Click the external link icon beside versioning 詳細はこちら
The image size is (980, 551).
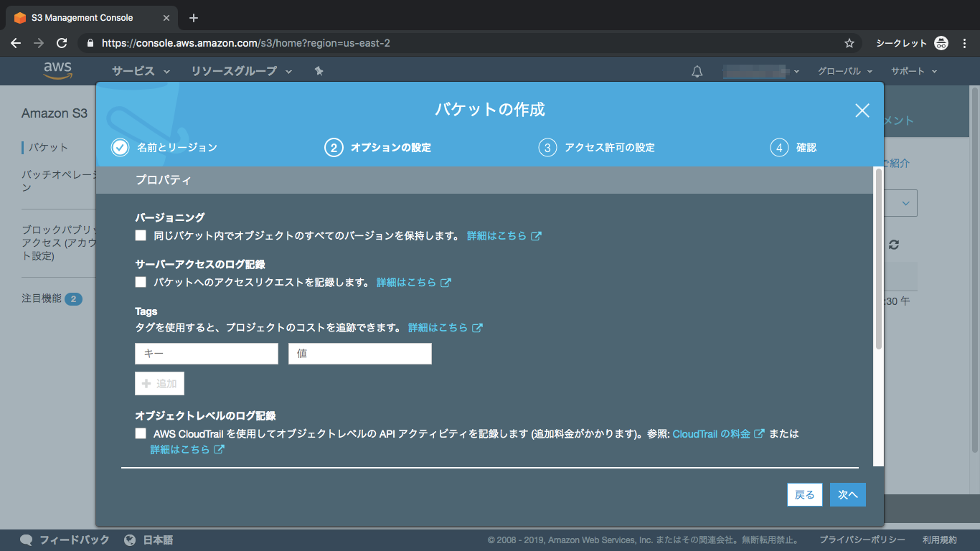click(536, 235)
